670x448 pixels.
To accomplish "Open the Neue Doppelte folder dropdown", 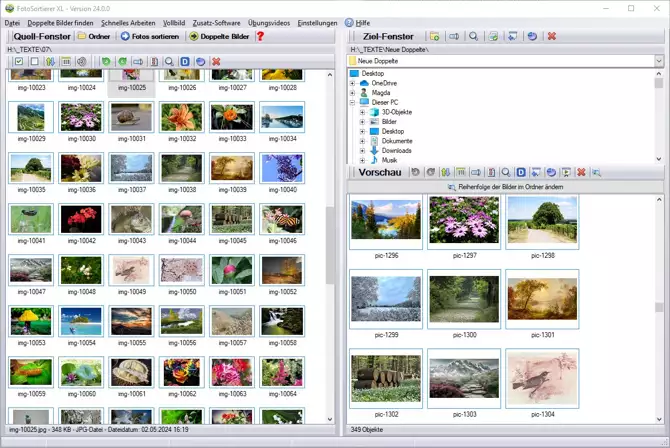I will (659, 61).
